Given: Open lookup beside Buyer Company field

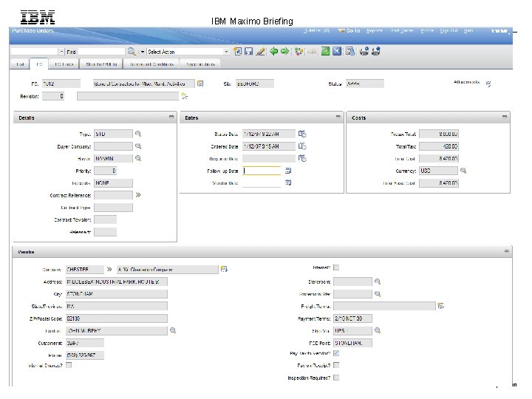Looking at the screenshot, I should coord(138,146).
